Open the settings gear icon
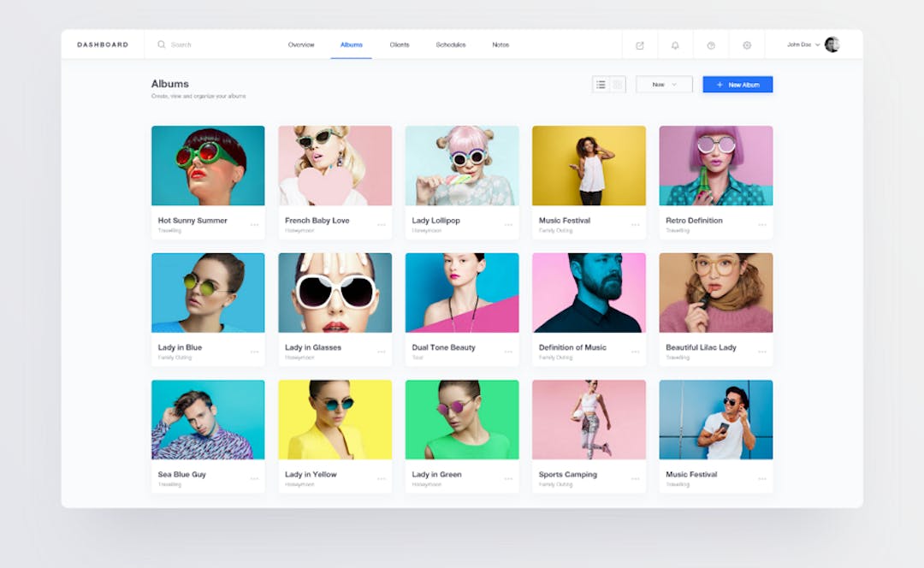The image size is (924, 568). 747,44
